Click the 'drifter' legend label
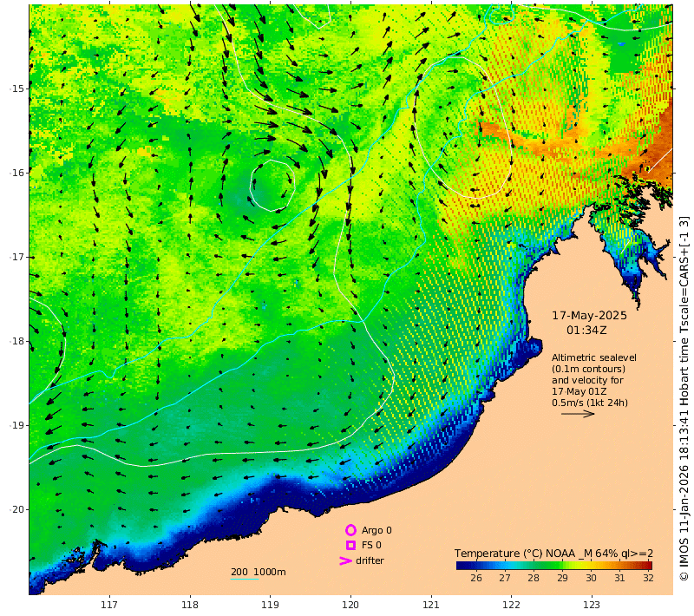This screenshot has width=694, height=616. [x=370, y=560]
